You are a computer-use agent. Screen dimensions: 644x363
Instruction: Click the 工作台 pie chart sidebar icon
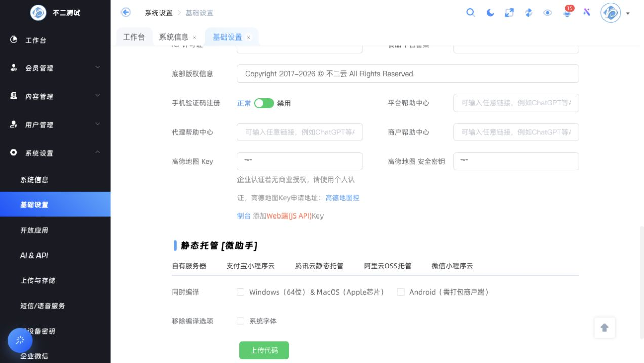point(14,40)
